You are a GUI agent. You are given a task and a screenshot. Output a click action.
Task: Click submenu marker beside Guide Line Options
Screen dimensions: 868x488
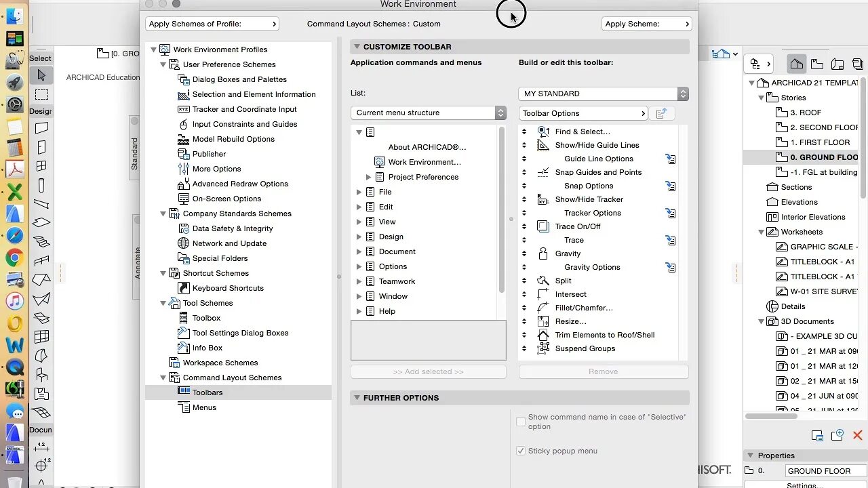pyautogui.click(x=671, y=159)
